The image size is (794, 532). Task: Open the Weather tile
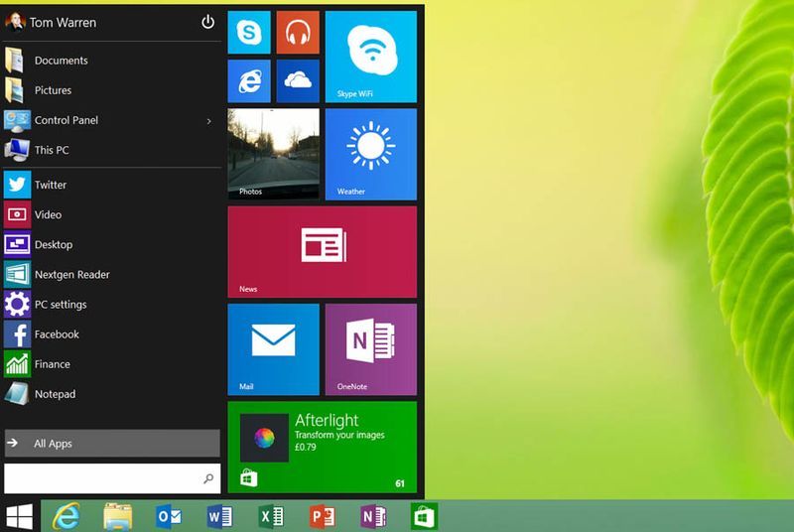coord(370,154)
